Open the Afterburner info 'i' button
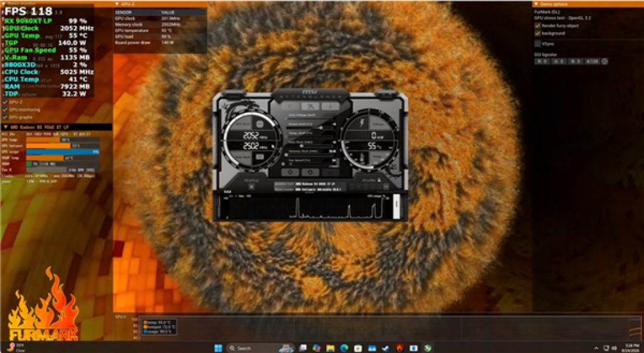The height and width of the screenshot is (353, 644). (330, 106)
